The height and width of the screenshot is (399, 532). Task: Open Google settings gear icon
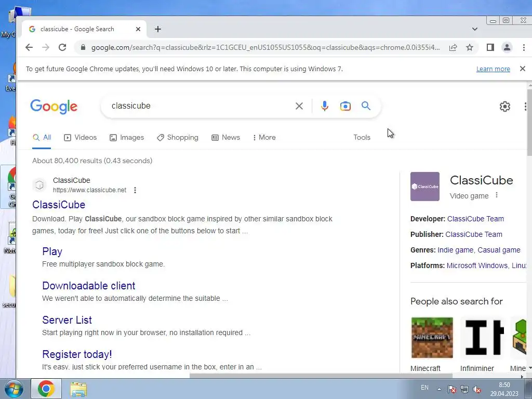(x=505, y=107)
